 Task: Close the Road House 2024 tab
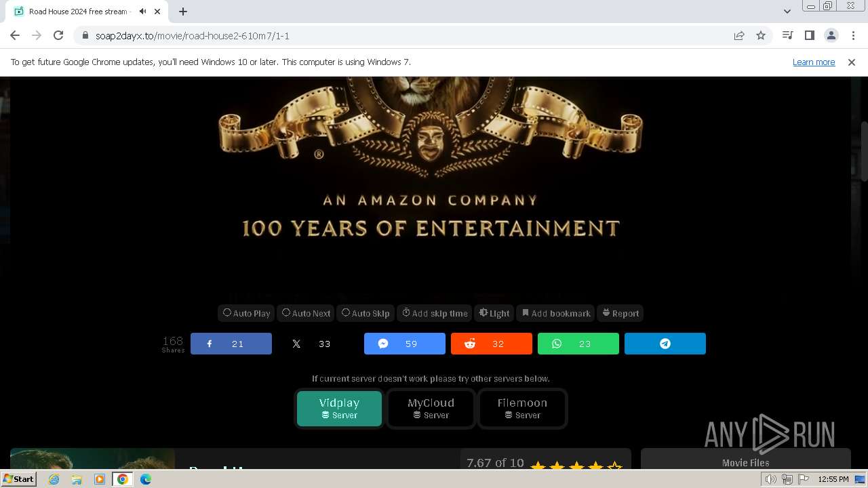159,12
